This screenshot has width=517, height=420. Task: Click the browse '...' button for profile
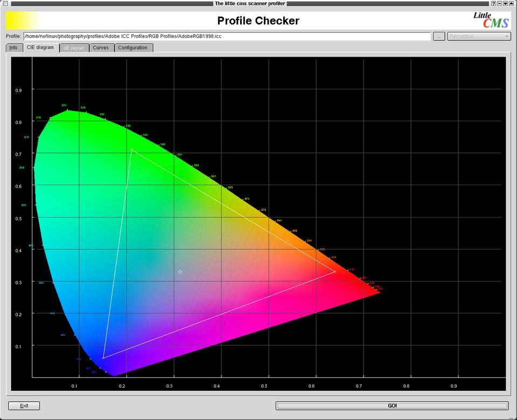(x=439, y=37)
